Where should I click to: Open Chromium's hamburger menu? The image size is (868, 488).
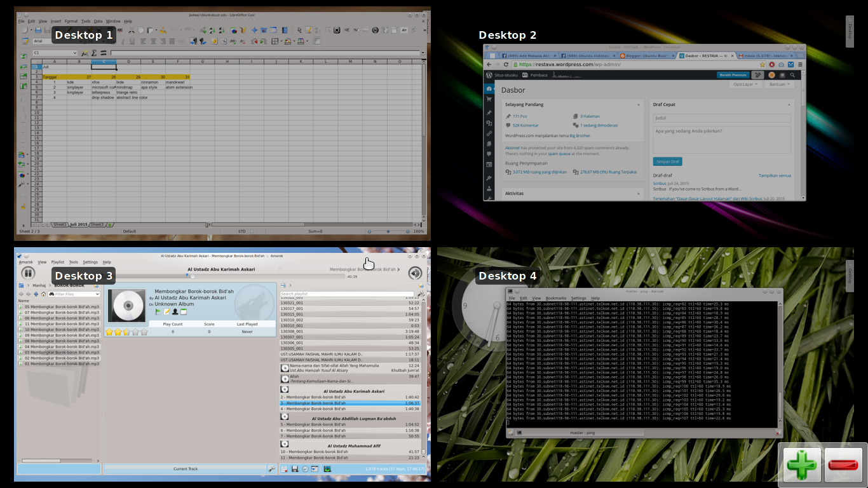click(x=800, y=64)
